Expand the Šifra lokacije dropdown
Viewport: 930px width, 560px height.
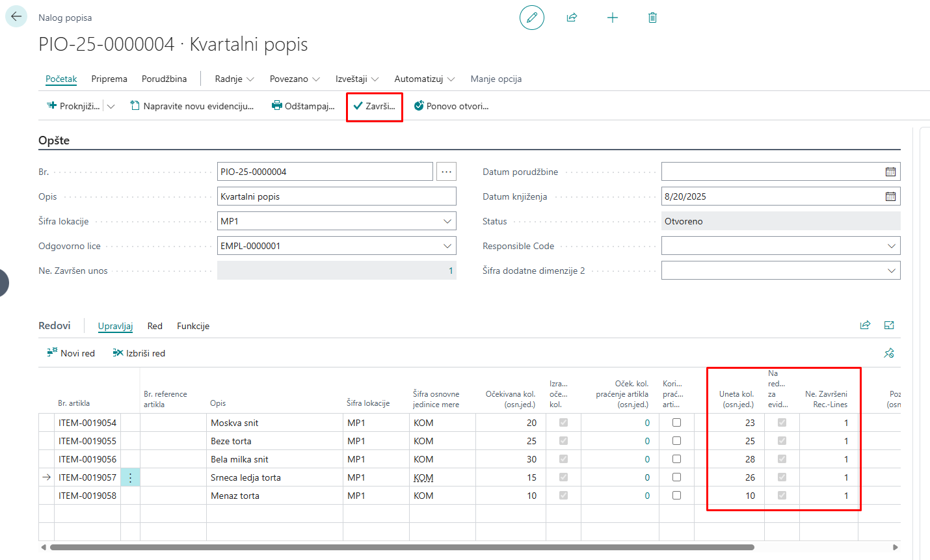pos(447,221)
